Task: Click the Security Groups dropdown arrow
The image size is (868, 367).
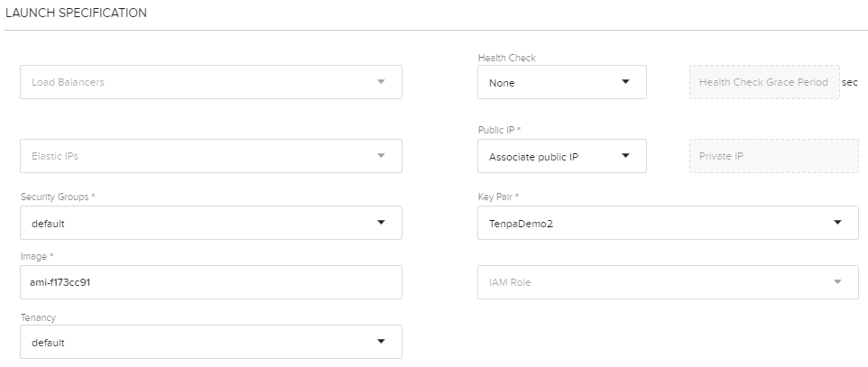Action: [380, 223]
